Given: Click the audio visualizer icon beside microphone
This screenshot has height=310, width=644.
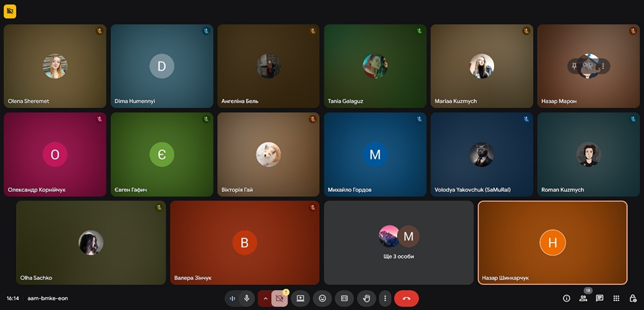Looking at the screenshot, I should 233,298.
